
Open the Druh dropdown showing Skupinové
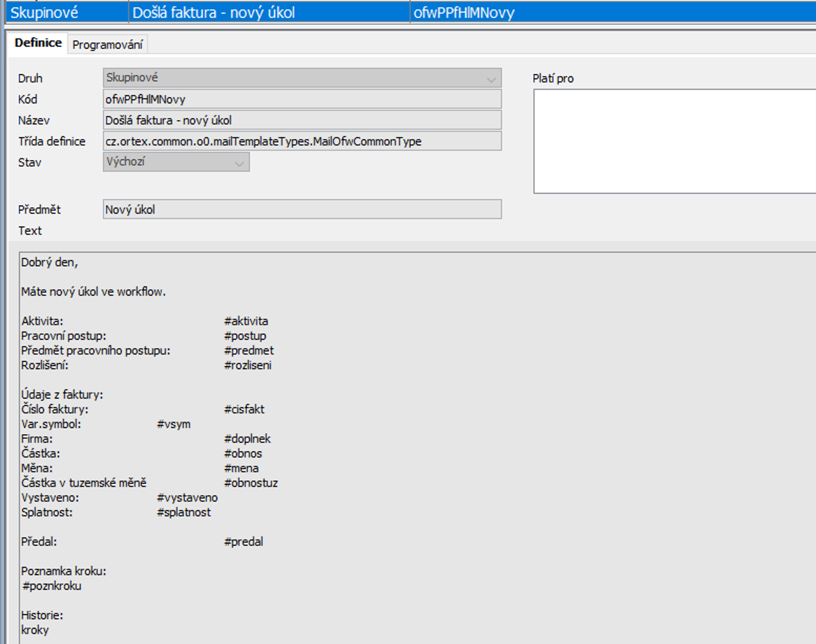[302, 78]
